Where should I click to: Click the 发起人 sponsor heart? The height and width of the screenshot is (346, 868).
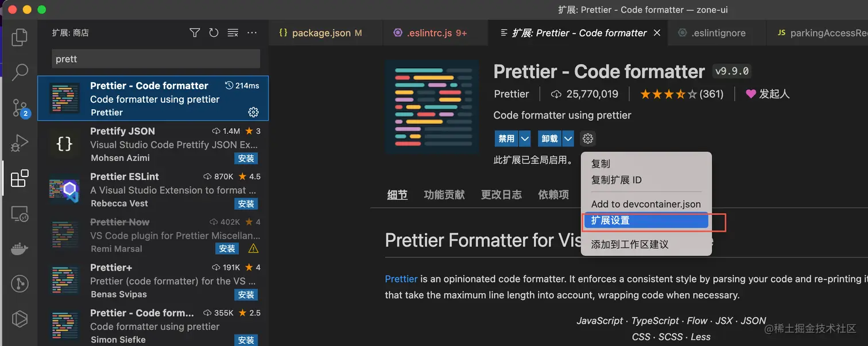(767, 94)
